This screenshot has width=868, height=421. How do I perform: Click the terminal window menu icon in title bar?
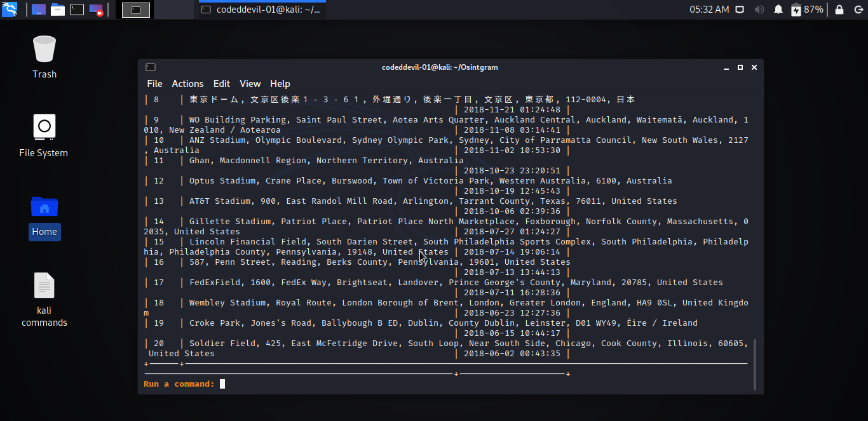click(x=150, y=67)
